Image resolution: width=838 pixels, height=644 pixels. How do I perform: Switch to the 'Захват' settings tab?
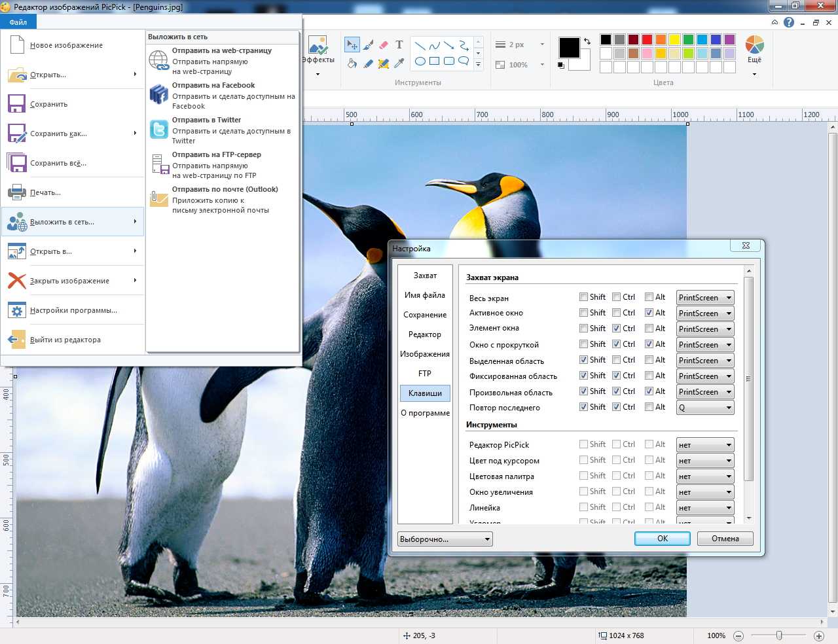pyautogui.click(x=425, y=276)
